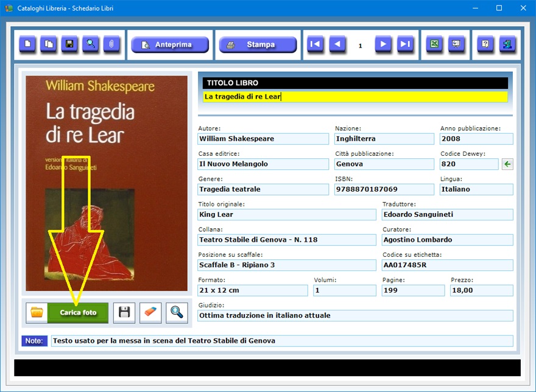Jump to the last record
Screen dimensions: 536x392
(405, 44)
